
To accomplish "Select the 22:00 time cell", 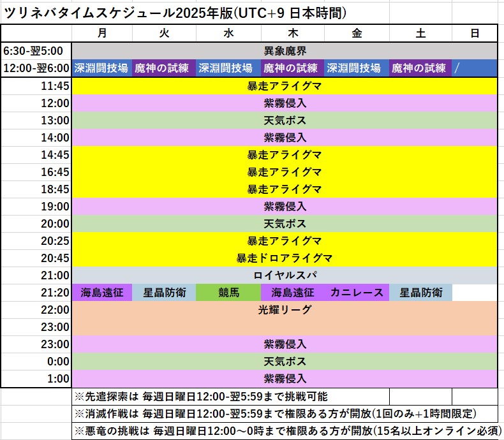I will coord(36,310).
